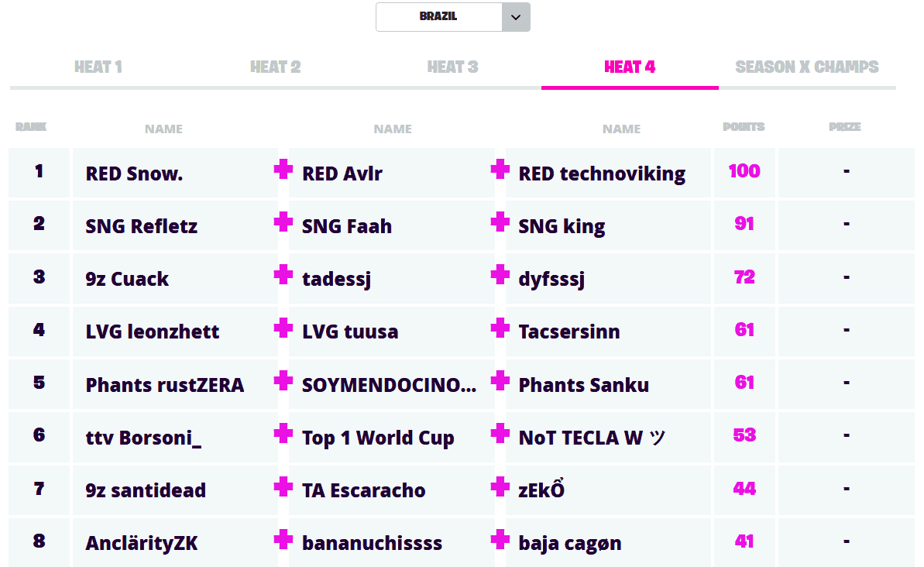
Task: Click the plus icon before Phants Sanku
Action: click(500, 380)
